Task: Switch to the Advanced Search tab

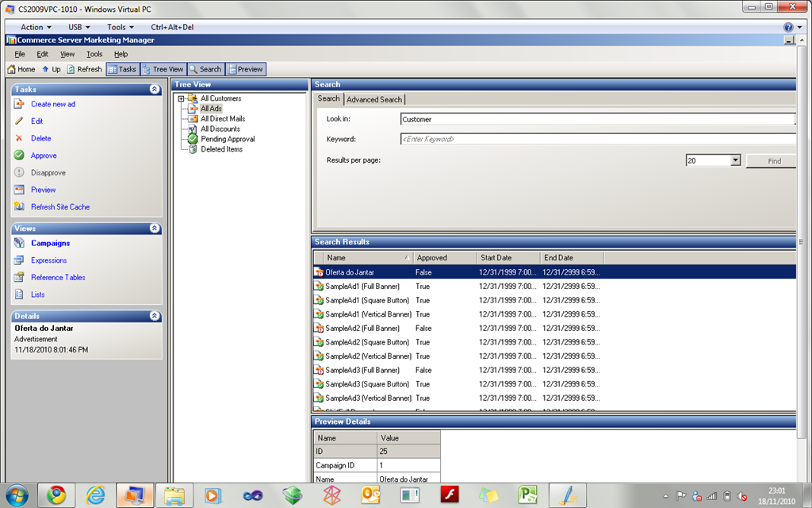Action: point(374,99)
